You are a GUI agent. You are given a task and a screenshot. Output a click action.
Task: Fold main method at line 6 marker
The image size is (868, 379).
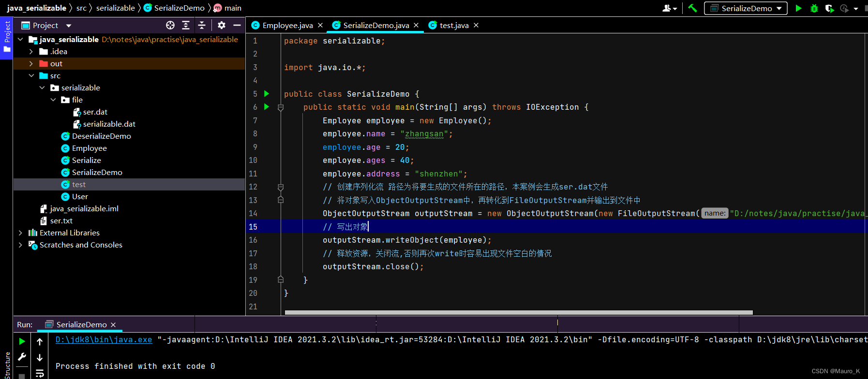click(281, 107)
